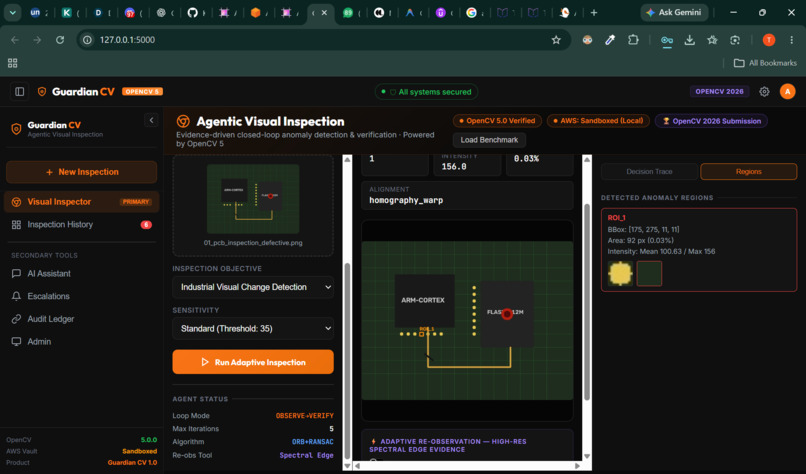Open AI Assistant tool
Image resolution: width=806 pixels, height=474 pixels.
tap(81, 274)
